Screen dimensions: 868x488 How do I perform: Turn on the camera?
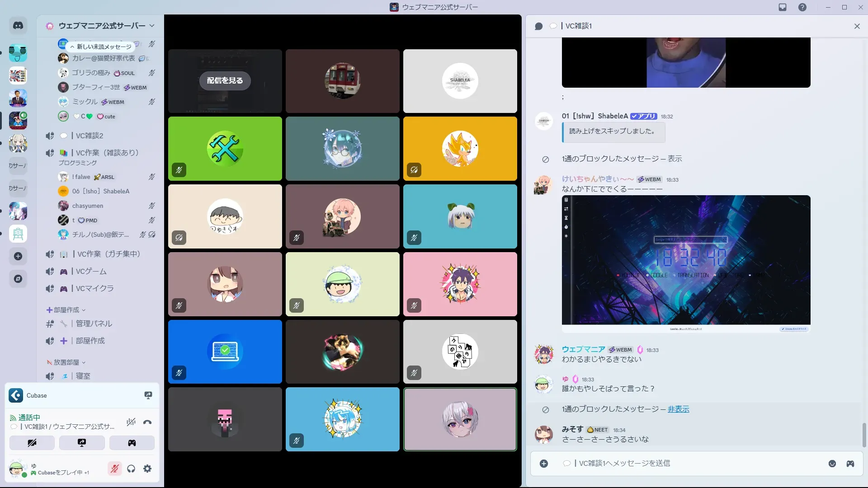coord(32,443)
